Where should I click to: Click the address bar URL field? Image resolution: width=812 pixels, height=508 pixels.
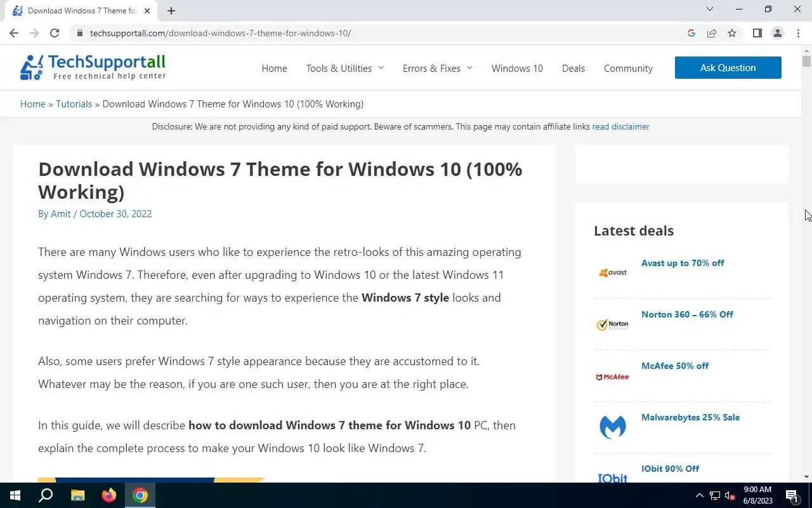381,33
